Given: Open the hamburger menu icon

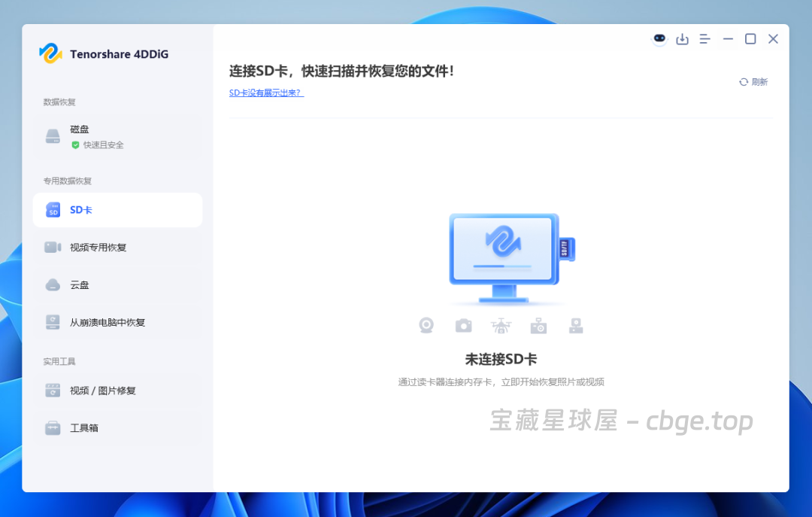Looking at the screenshot, I should (705, 38).
